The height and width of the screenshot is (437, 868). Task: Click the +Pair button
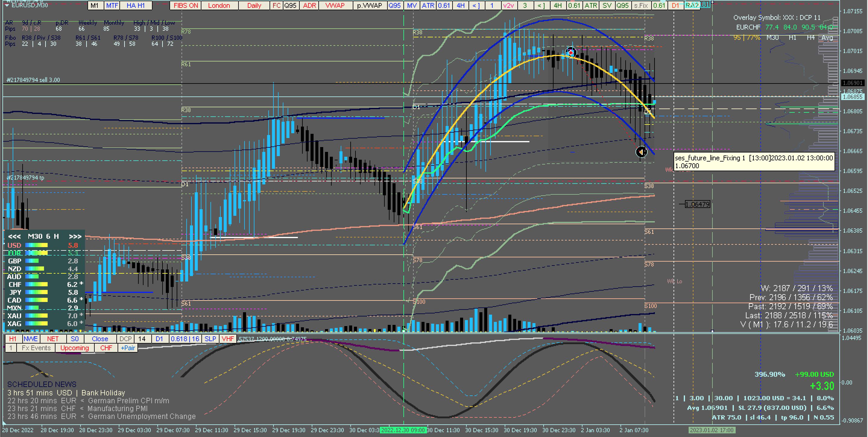(128, 348)
